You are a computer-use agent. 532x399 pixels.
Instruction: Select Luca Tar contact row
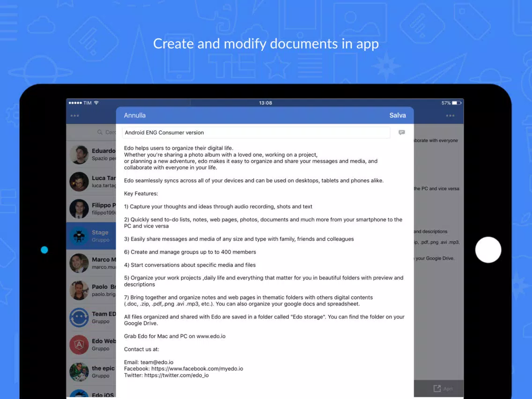[91, 182]
